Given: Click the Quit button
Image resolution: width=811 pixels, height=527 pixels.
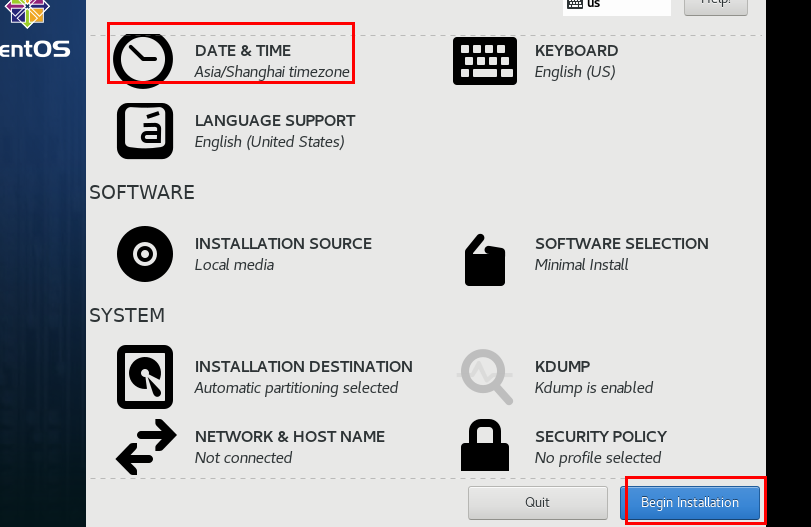Looking at the screenshot, I should pyautogui.click(x=537, y=503).
